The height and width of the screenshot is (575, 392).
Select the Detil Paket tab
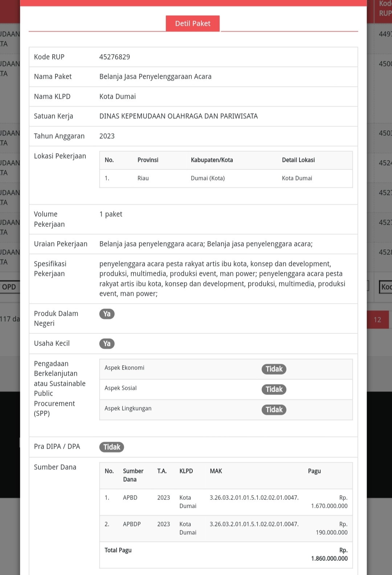[x=193, y=24]
